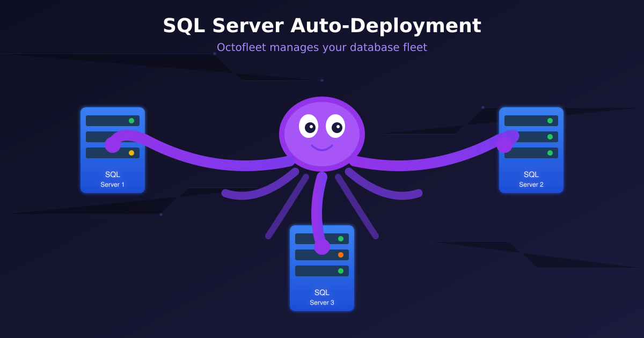Click the SQL Server Auto-Deployment title

tap(321, 26)
